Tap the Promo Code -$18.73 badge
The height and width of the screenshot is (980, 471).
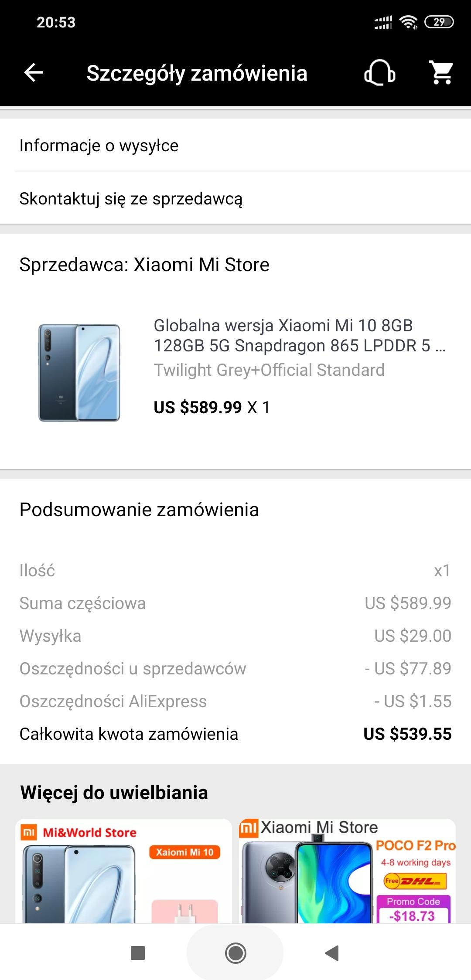[x=413, y=910]
